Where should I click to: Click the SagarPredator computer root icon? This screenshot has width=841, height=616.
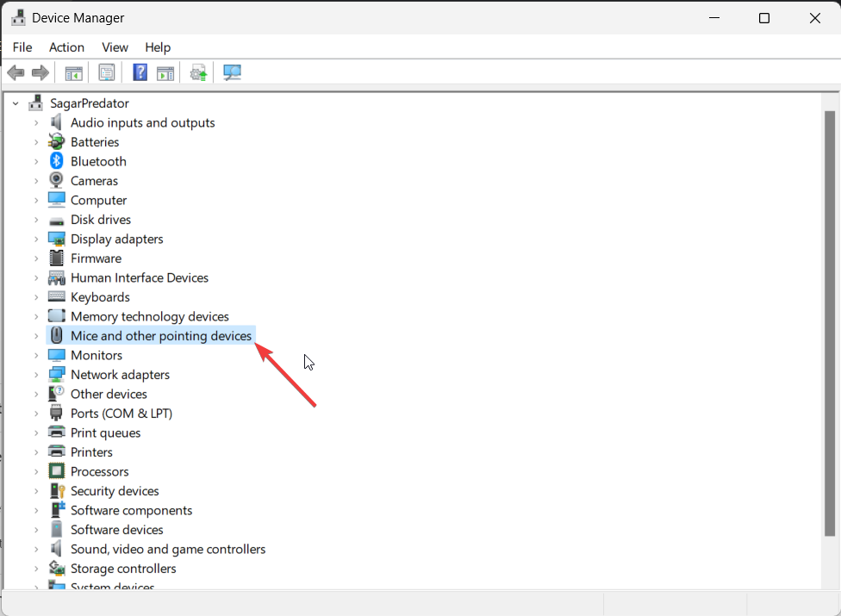coord(36,103)
